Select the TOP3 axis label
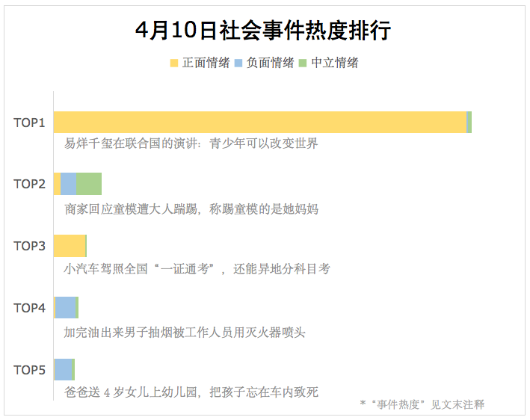The image size is (530, 420). [x=30, y=246]
